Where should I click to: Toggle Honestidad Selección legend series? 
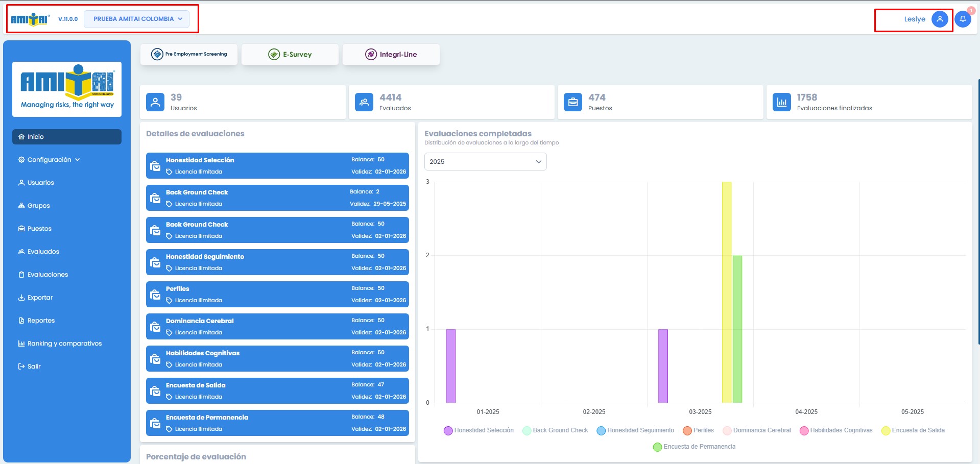click(x=479, y=430)
